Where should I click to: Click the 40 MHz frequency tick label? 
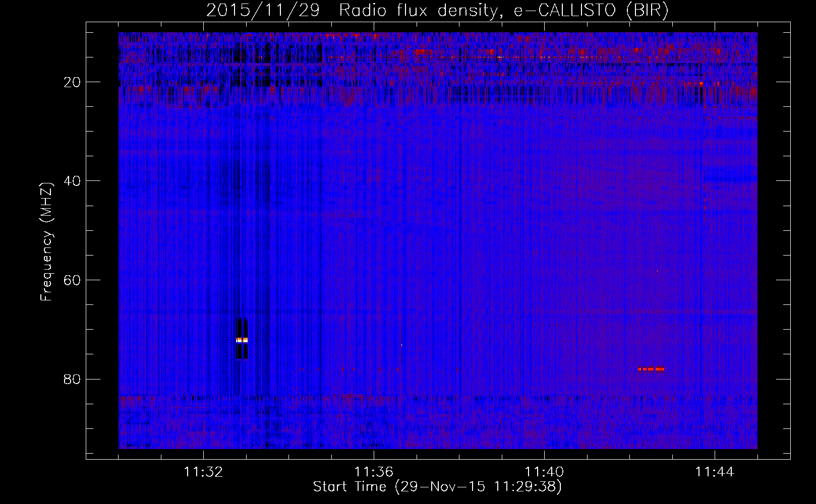tap(72, 181)
